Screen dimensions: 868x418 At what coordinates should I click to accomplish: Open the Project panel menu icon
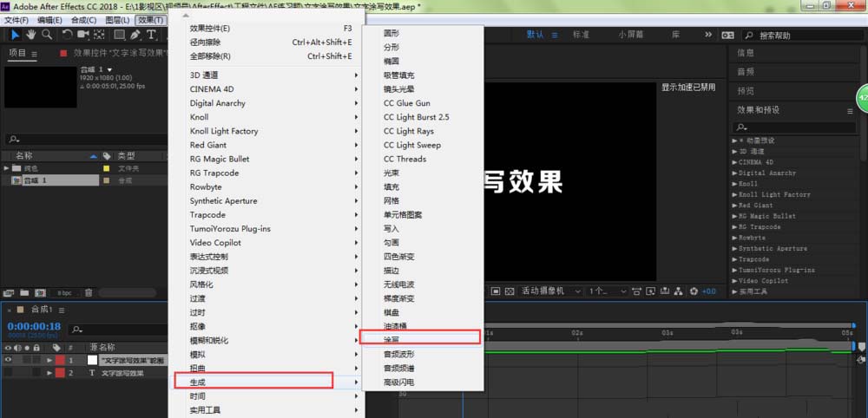35,54
